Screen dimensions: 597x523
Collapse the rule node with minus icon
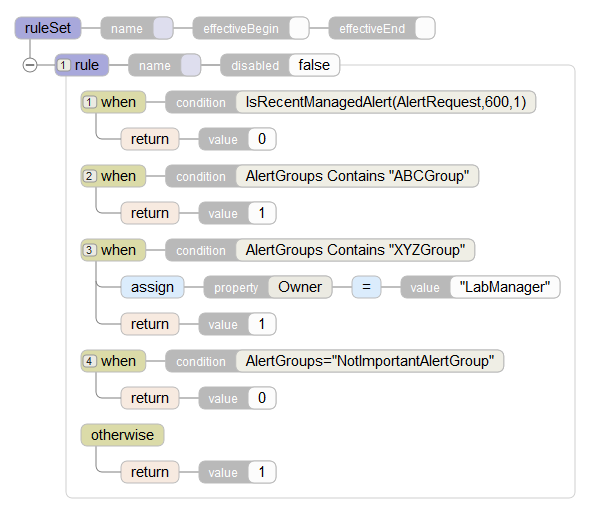click(30, 65)
